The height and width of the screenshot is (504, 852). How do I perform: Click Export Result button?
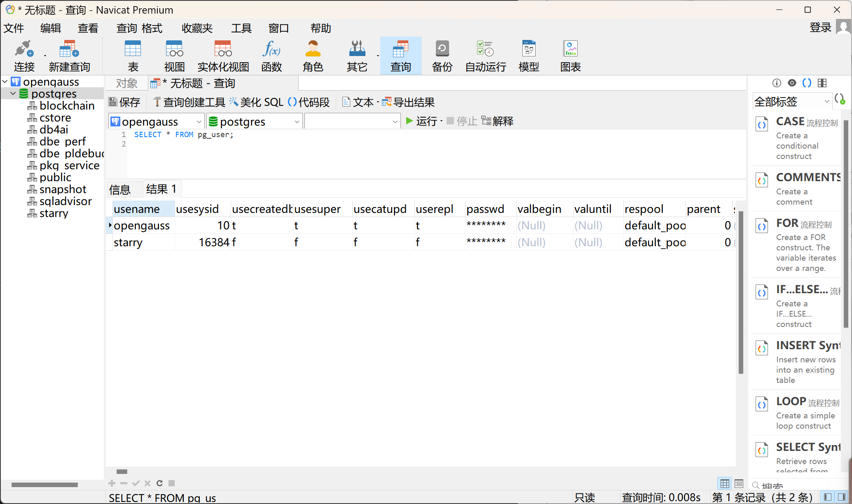coord(408,102)
